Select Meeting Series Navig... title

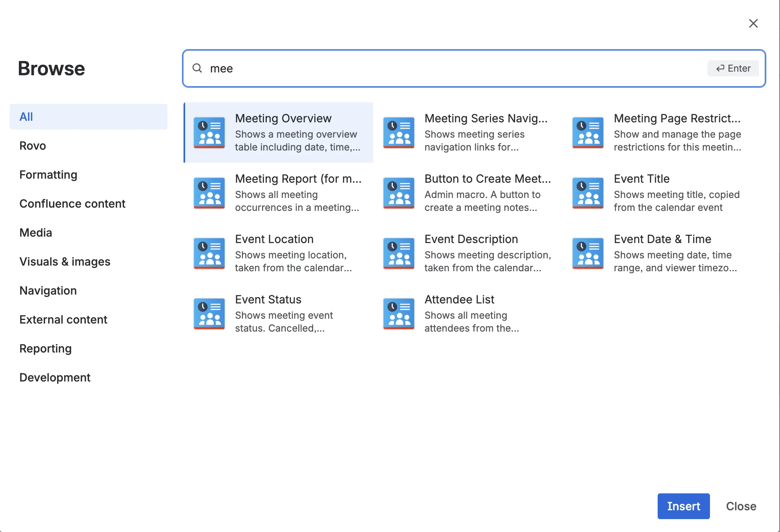tap(486, 118)
